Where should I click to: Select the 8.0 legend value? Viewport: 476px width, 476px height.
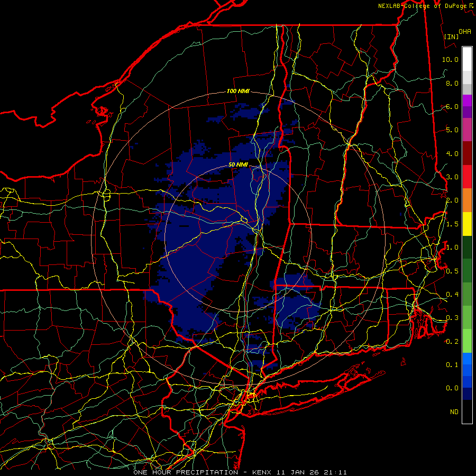[x=452, y=83]
